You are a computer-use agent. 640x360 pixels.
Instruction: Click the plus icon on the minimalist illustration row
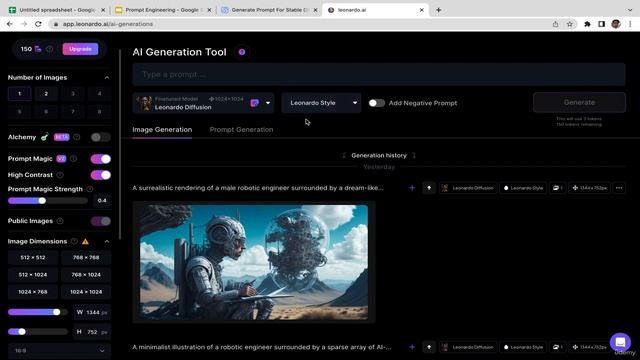412,347
